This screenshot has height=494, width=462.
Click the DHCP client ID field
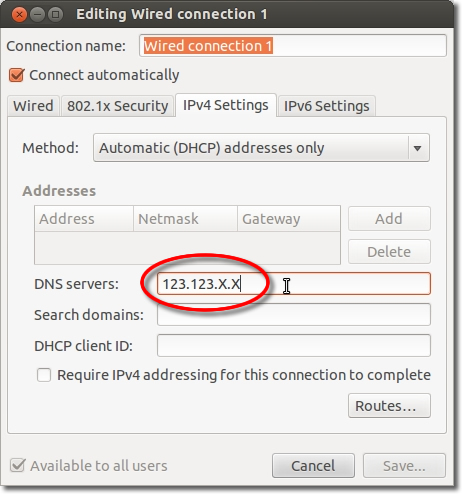[x=294, y=346]
